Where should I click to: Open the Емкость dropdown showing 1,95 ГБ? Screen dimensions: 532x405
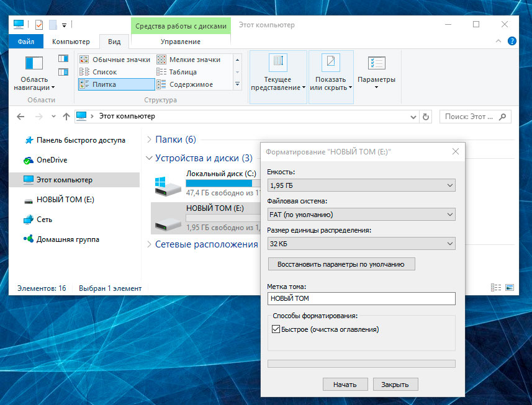(x=361, y=185)
